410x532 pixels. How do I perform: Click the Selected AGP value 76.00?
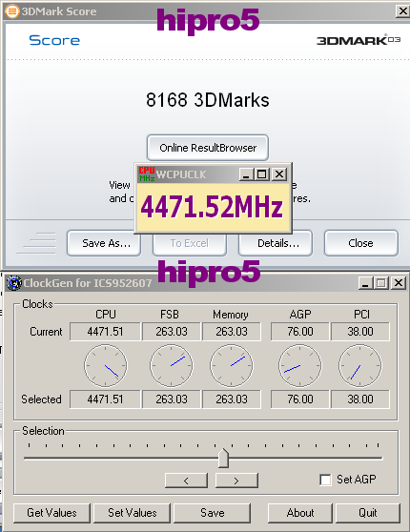coord(300,399)
